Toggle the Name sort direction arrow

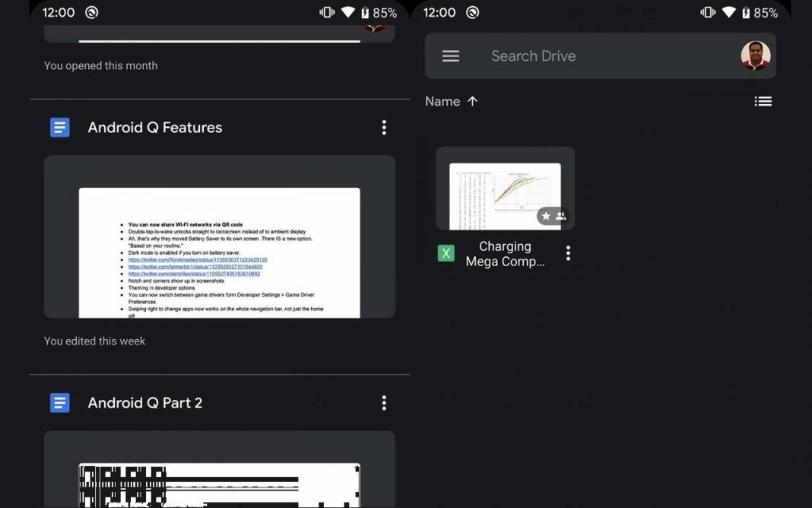click(472, 100)
